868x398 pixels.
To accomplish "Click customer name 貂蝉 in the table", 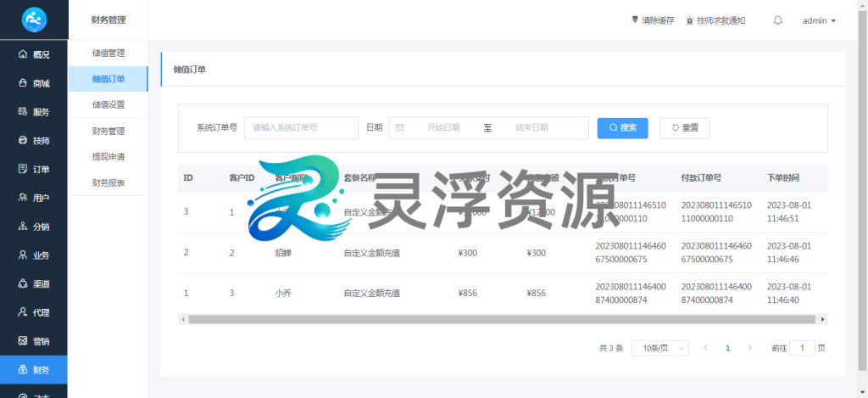I will point(283,253).
